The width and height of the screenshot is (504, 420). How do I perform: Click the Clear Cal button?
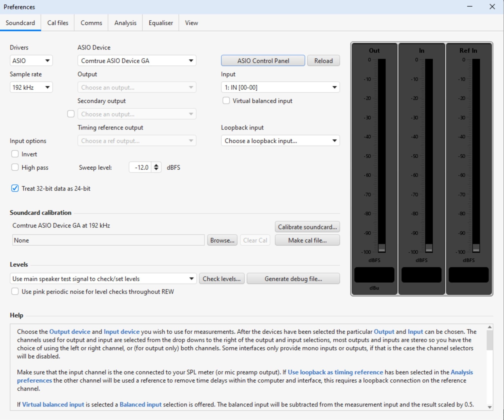tap(255, 240)
